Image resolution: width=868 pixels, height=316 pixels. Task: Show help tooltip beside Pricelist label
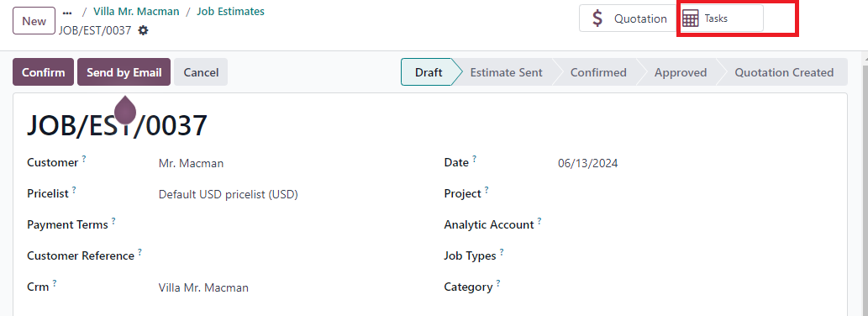(74, 189)
